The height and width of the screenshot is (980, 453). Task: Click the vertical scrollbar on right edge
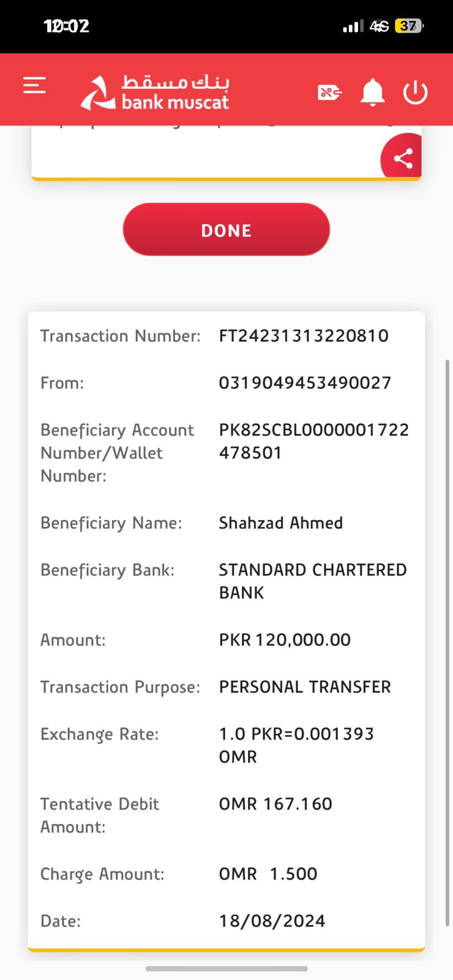448,643
